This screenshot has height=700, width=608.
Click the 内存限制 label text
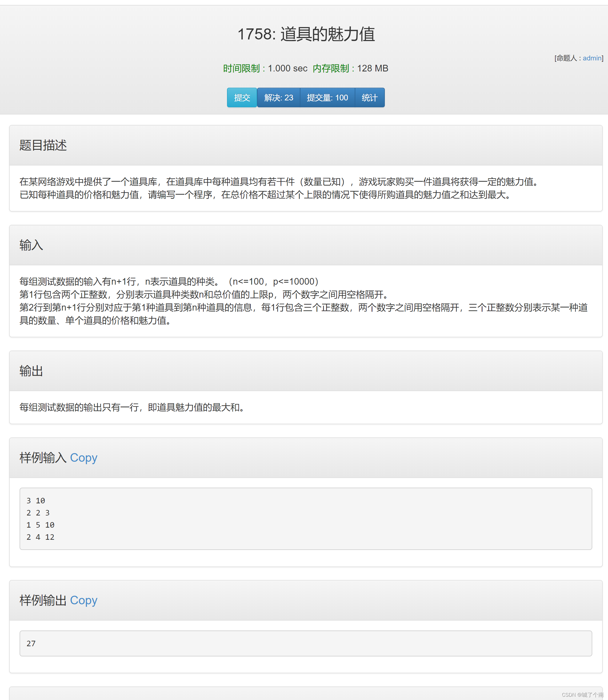coord(331,68)
